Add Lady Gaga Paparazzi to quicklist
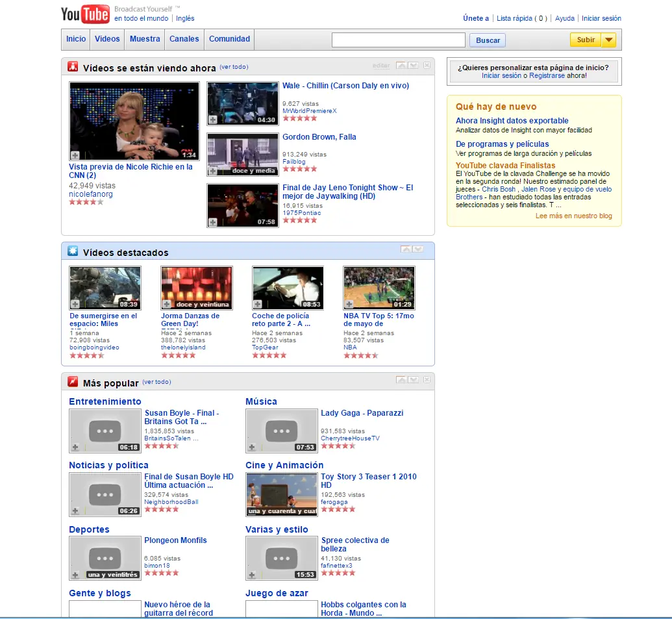 click(x=251, y=447)
